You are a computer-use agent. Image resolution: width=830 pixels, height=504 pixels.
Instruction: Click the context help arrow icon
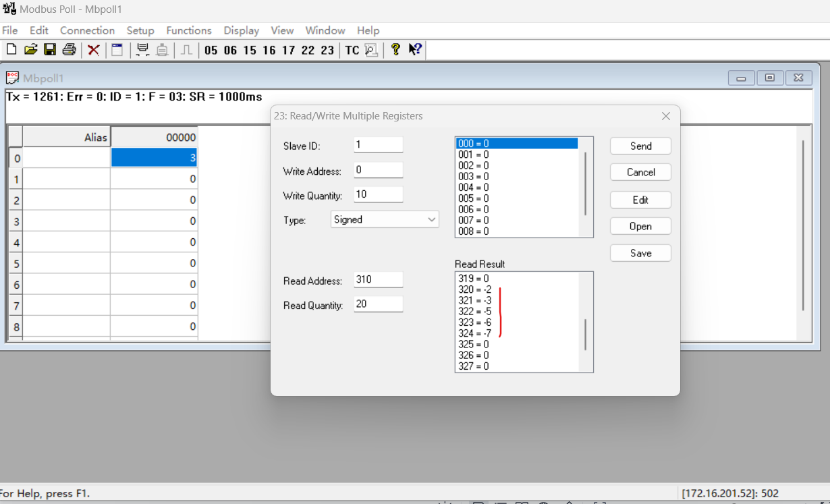tap(415, 49)
